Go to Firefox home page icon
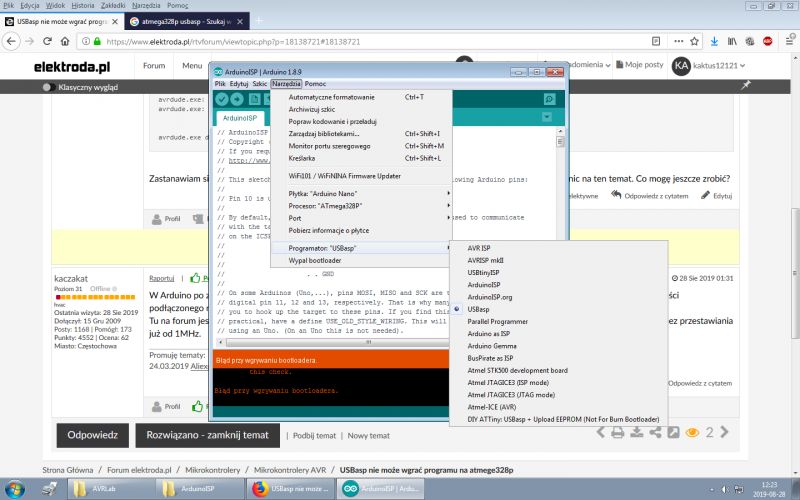The width and height of the screenshot is (800, 500). tap(65, 41)
